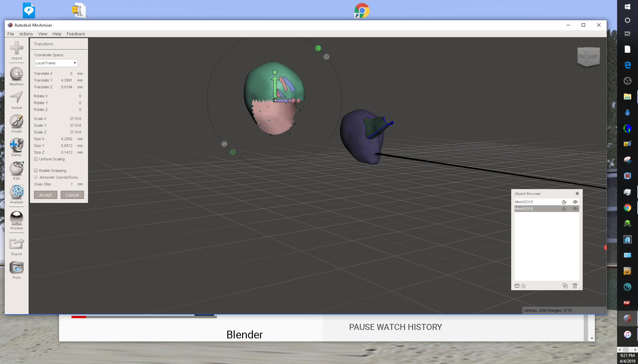Duplicate MeshSO16 using the copy icon
Viewport: 638px width, 364px height.
565,286
